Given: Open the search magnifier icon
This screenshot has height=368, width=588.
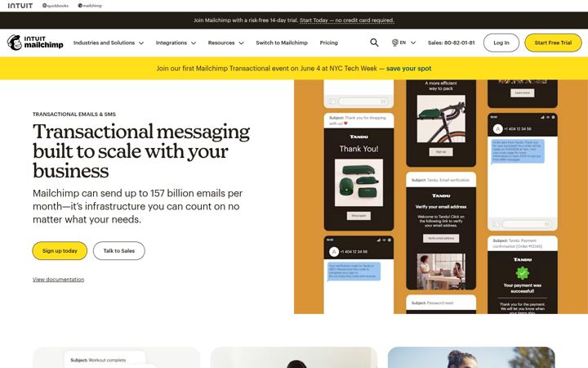Looking at the screenshot, I should [374, 43].
